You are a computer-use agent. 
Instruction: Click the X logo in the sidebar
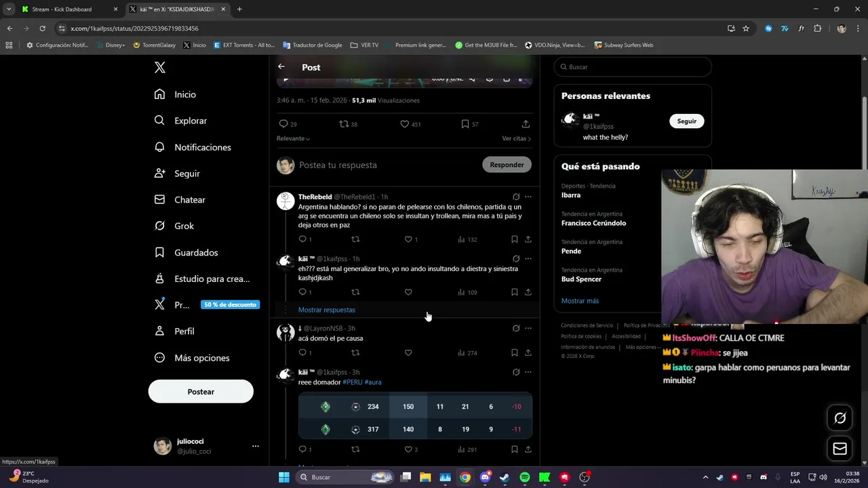tap(160, 67)
